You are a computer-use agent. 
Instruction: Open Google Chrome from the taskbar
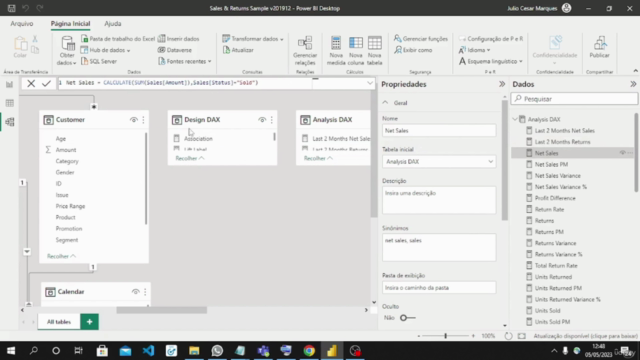309,351
